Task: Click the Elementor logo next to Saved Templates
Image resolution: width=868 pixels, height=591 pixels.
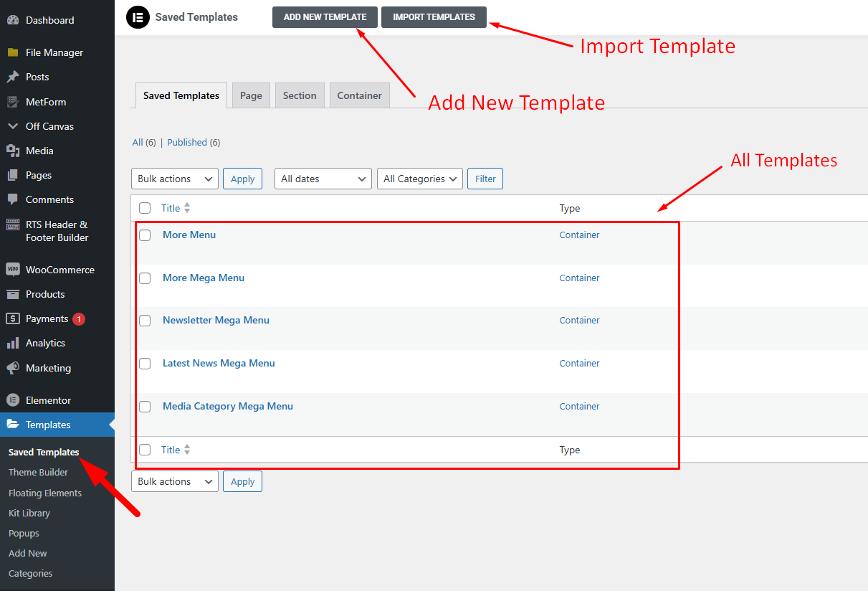Action: pyautogui.click(x=138, y=16)
